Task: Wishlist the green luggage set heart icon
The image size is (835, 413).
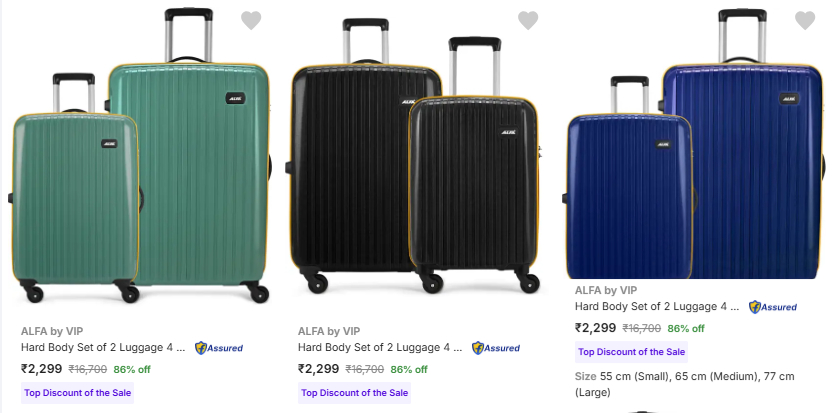Action: pyautogui.click(x=251, y=20)
